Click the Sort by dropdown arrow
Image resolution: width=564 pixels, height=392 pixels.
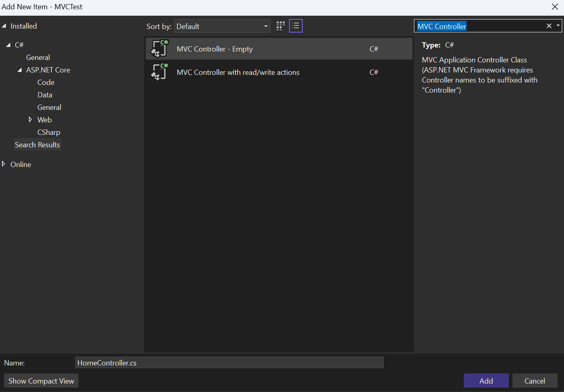pyautogui.click(x=266, y=26)
